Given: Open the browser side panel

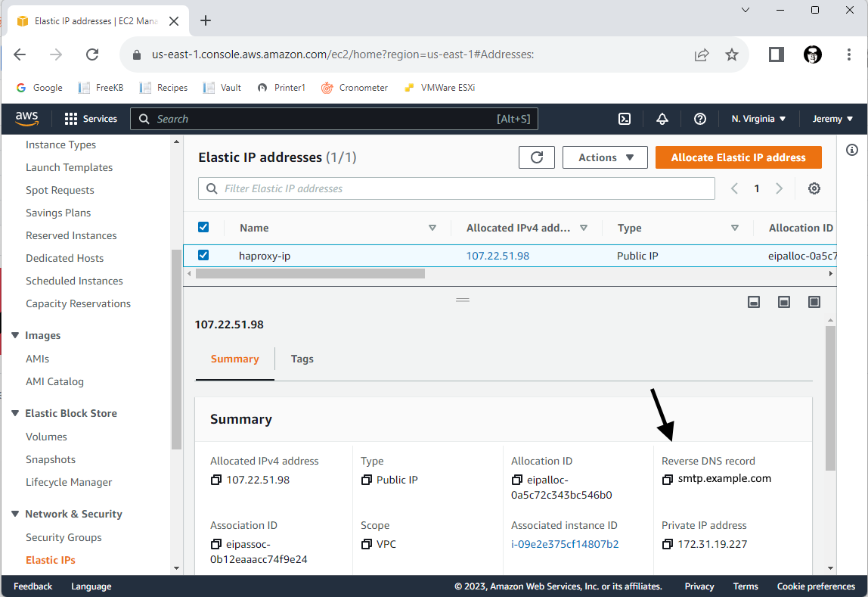Looking at the screenshot, I should pos(776,54).
